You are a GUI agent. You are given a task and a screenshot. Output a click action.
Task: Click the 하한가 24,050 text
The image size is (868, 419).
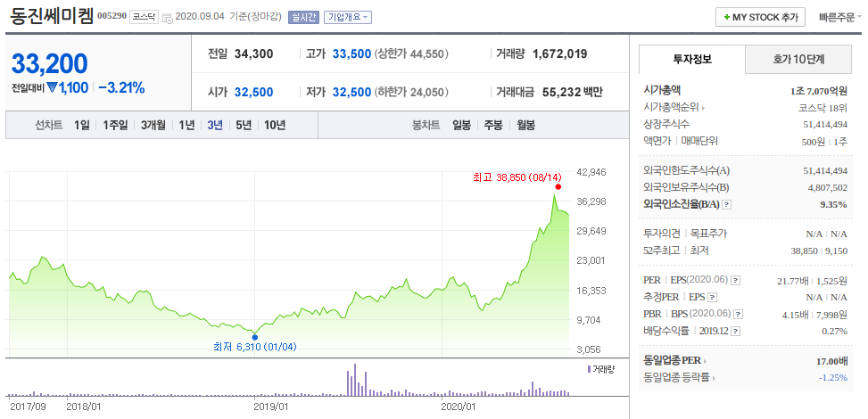click(x=411, y=93)
